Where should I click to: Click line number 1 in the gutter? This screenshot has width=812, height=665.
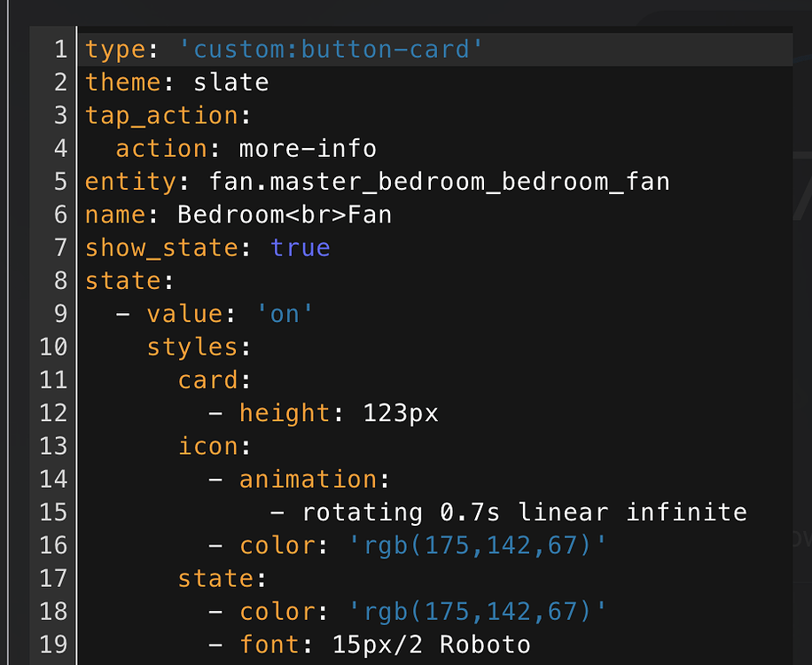59,50
